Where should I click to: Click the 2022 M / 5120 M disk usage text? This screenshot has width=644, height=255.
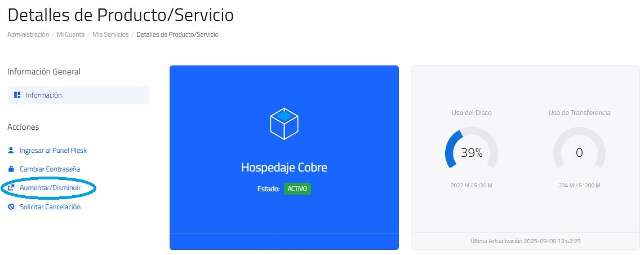tap(472, 186)
